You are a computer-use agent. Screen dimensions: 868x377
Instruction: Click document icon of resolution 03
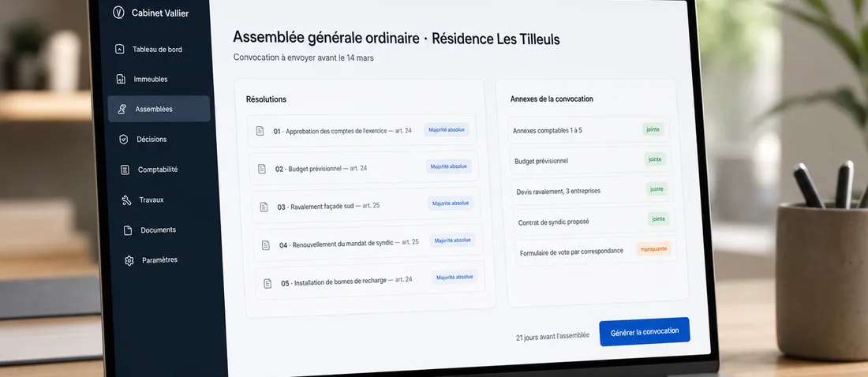[264, 207]
